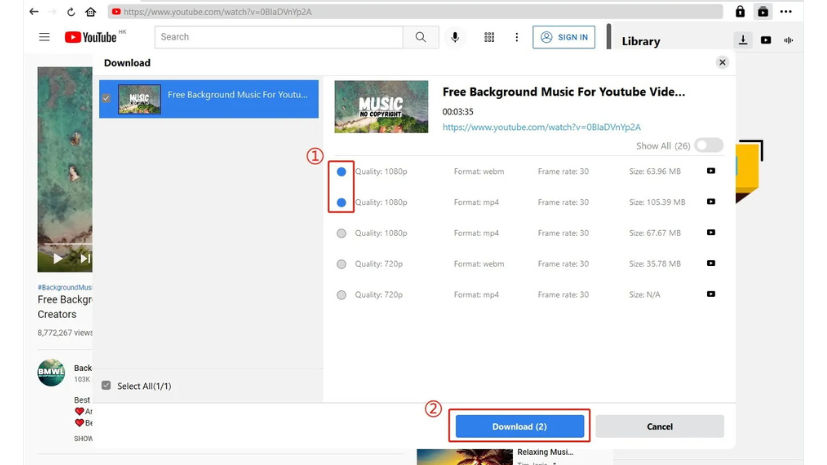Click the voice search microphone icon
Screen dimensions: 827x465
pyautogui.click(x=455, y=37)
